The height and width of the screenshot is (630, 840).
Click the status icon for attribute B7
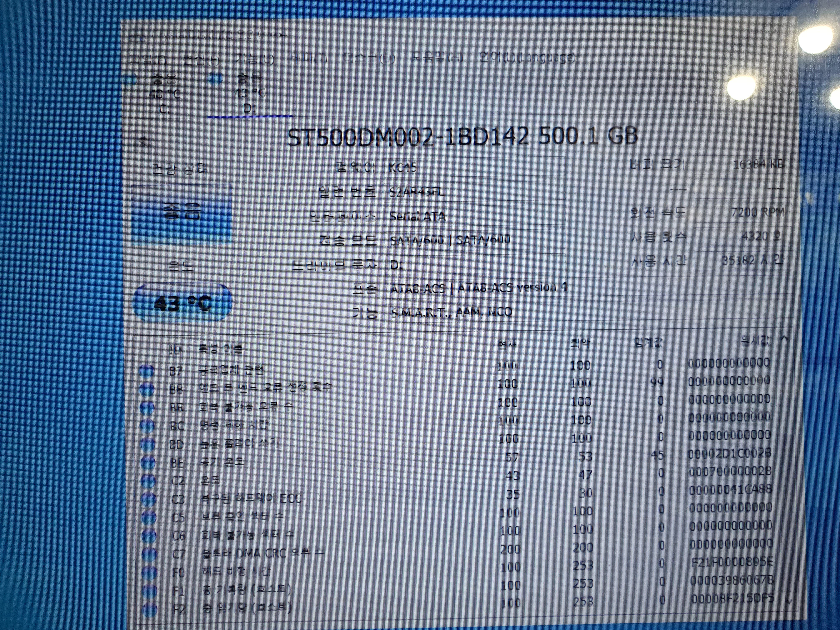[147, 371]
